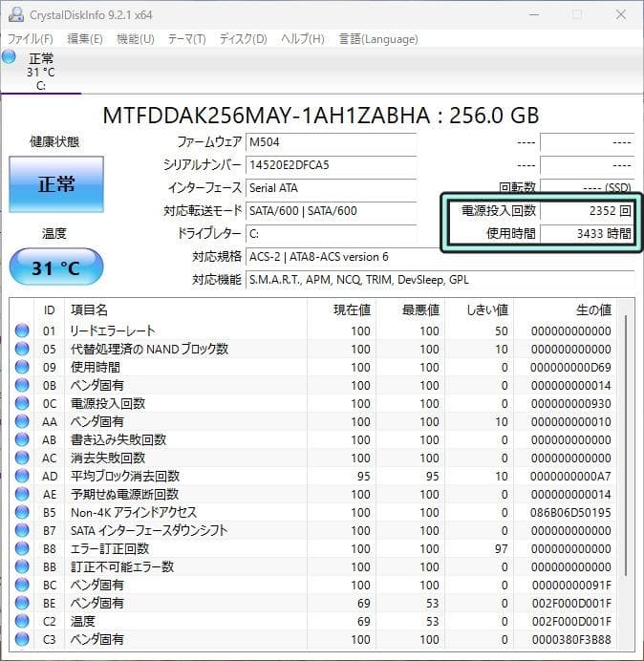The width and height of the screenshot is (644, 661).
Task: Select the Non-4K アラインドアクセス attribute name
Action: point(134,512)
